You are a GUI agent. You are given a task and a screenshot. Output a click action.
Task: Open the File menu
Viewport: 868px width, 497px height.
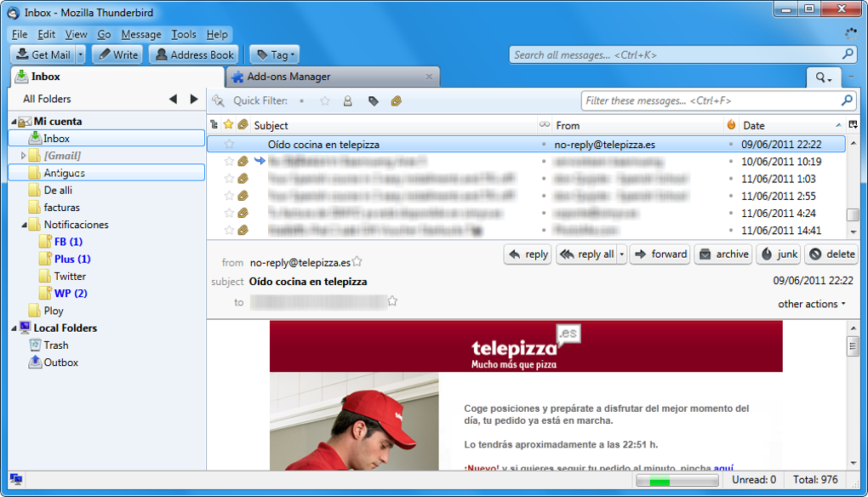coord(20,34)
